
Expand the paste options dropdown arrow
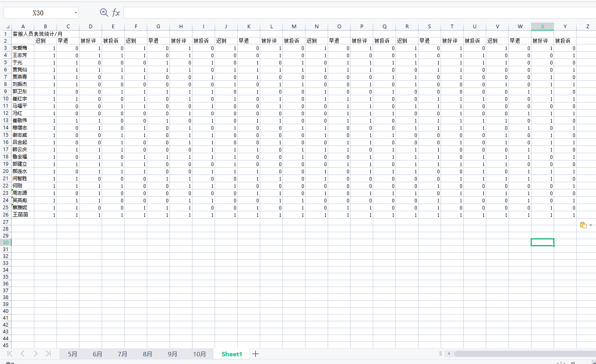591,225
